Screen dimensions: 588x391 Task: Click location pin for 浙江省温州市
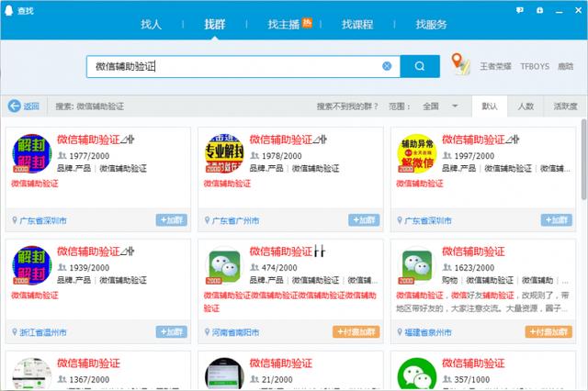tap(15, 332)
